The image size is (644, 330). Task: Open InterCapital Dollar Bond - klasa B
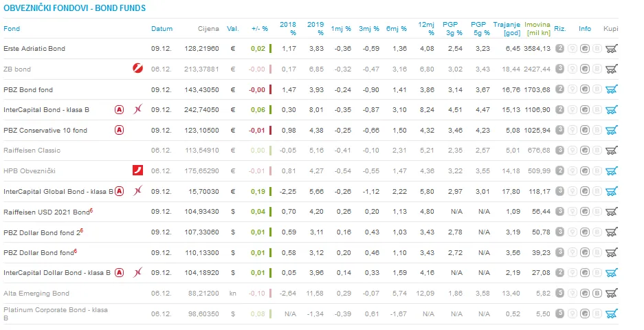(56, 272)
